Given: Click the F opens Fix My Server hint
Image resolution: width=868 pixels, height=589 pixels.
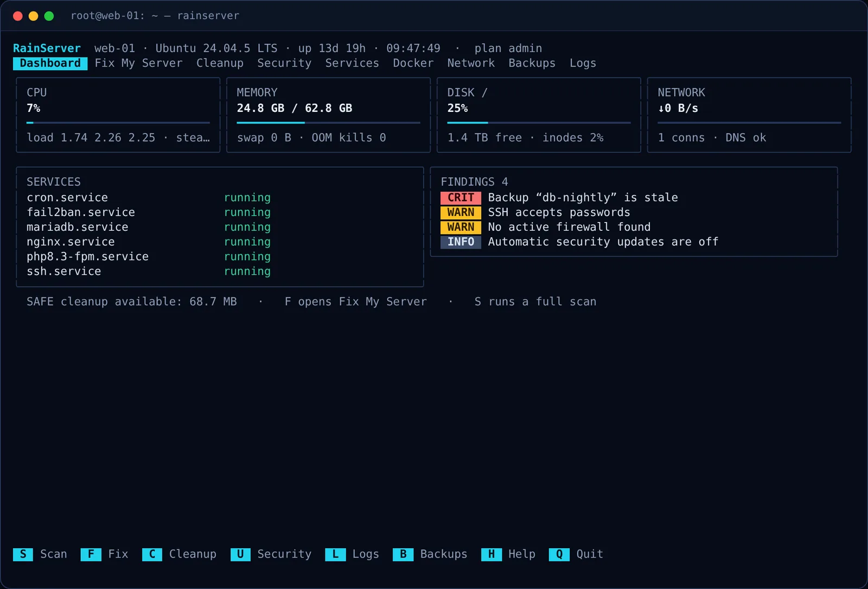Looking at the screenshot, I should tap(355, 302).
